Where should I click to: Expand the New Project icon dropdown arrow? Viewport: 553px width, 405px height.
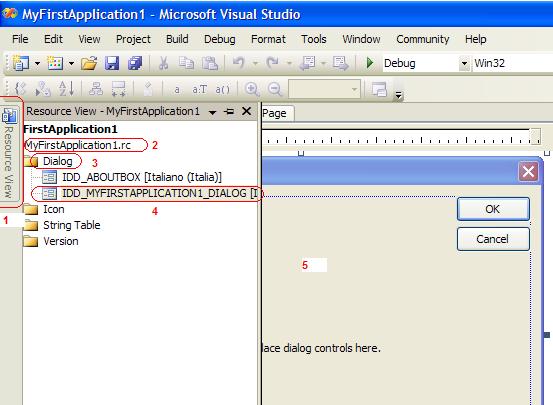[x=37, y=64]
